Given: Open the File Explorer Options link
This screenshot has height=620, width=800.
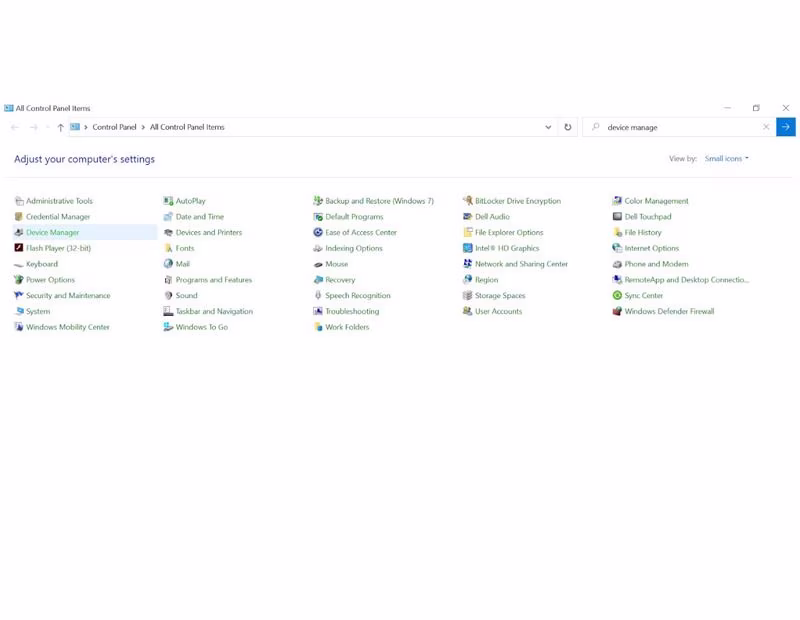Looking at the screenshot, I should [509, 233].
